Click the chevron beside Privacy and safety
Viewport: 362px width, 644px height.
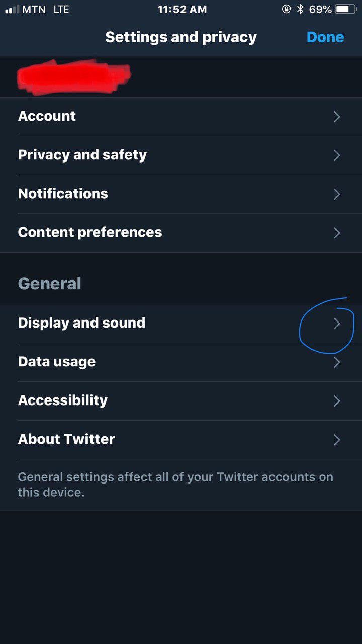pos(337,155)
